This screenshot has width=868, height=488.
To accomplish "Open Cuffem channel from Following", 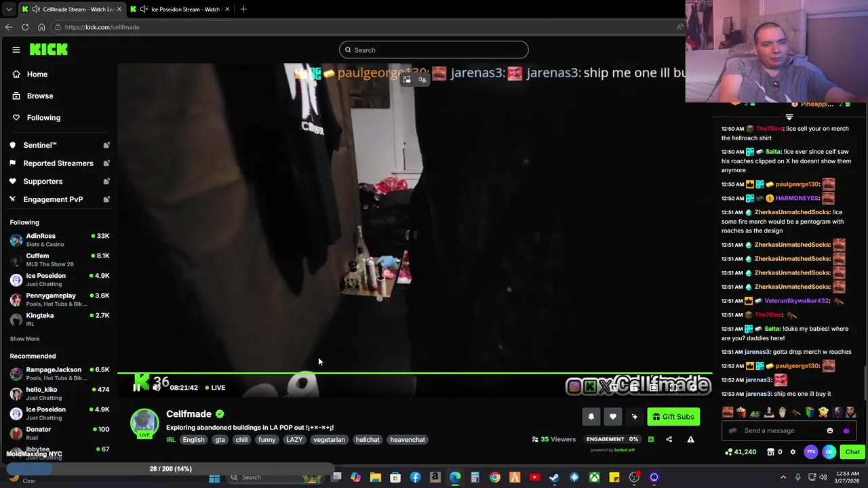I will pyautogui.click(x=60, y=260).
